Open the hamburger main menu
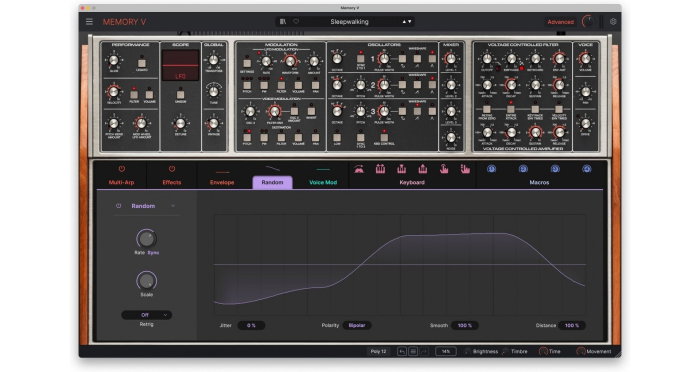The height and width of the screenshot is (372, 700). pos(89,21)
